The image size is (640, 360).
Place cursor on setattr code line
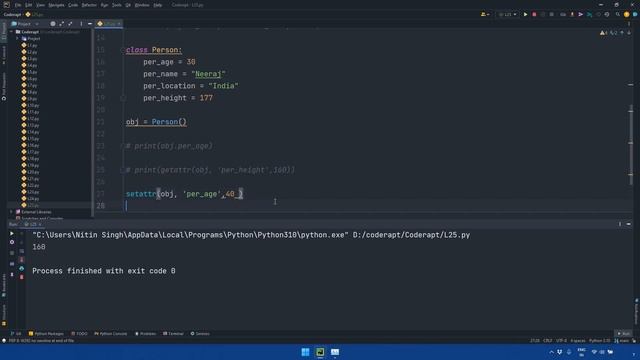pyautogui.click(x=184, y=194)
